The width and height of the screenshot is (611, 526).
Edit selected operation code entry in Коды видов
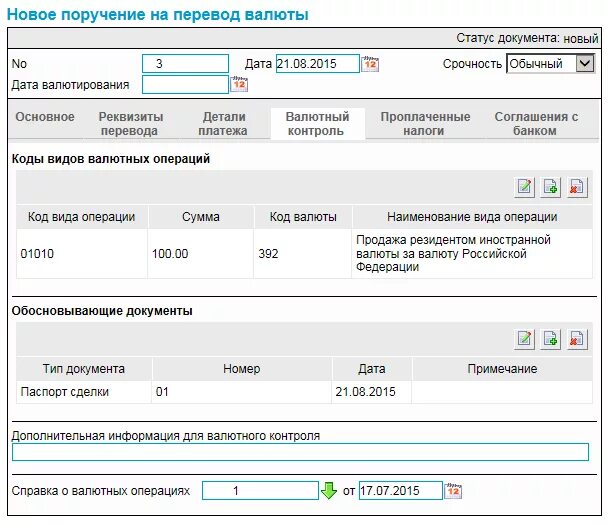click(524, 187)
